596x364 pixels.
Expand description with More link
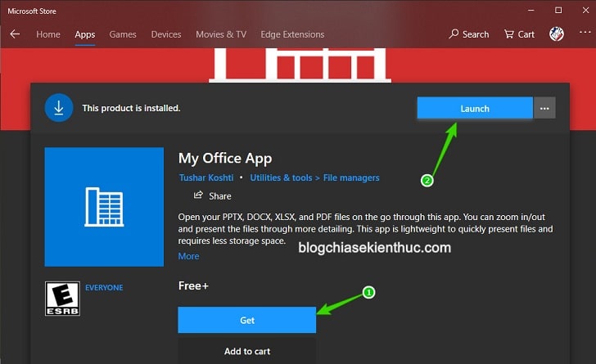188,256
